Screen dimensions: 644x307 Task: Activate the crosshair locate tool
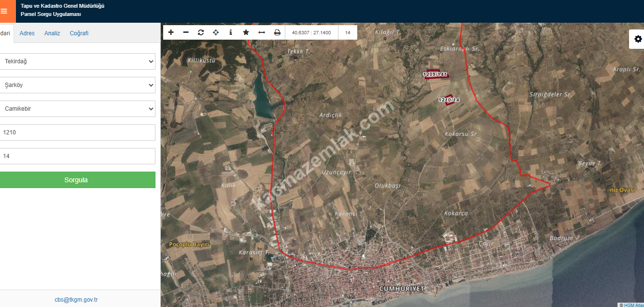(x=216, y=32)
